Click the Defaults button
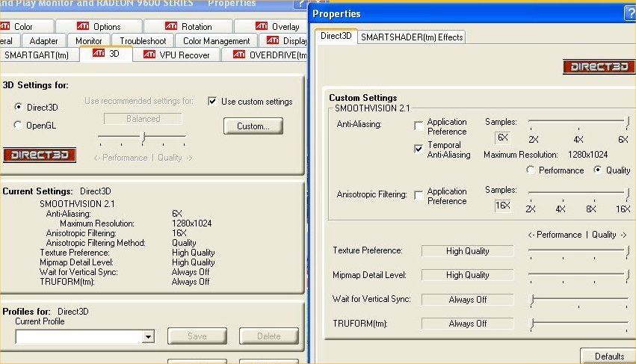This screenshot has height=364, width=636. tap(609, 356)
